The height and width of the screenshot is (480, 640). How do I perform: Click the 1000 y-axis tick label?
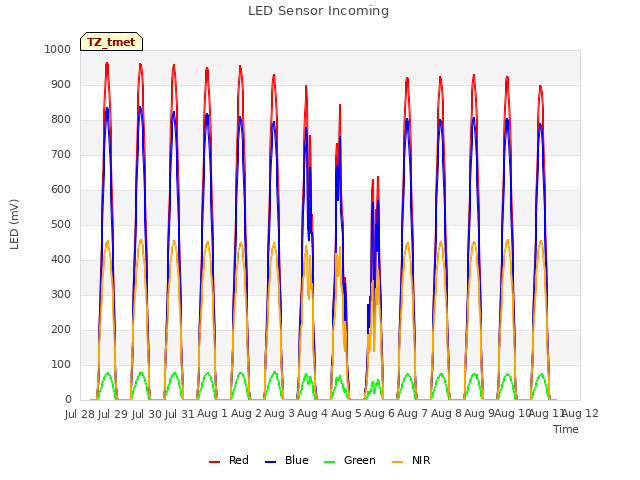coord(58,49)
